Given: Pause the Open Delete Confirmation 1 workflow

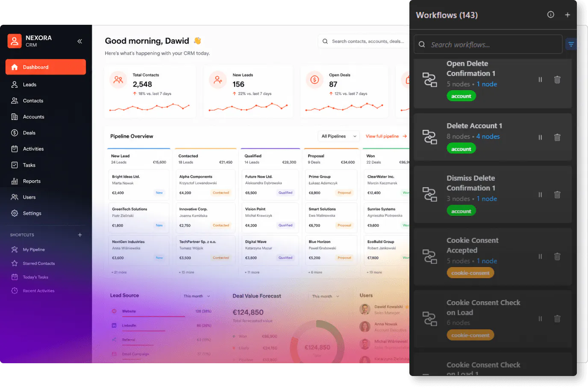Looking at the screenshot, I should coord(540,79).
